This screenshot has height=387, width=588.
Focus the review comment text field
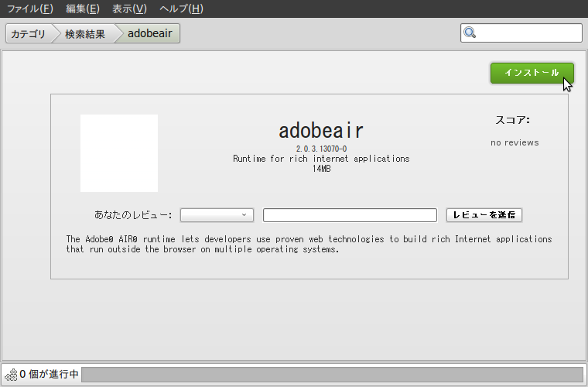tap(350, 215)
